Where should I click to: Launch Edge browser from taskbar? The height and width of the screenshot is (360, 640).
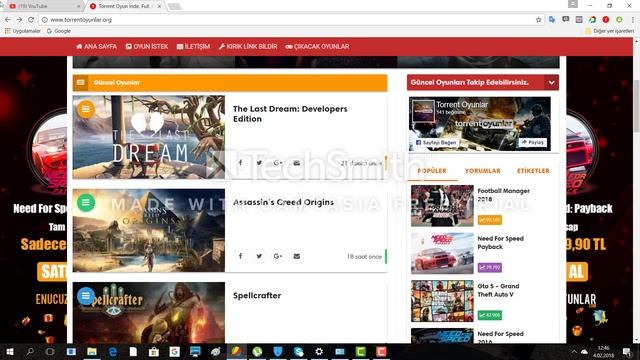(x=113, y=351)
